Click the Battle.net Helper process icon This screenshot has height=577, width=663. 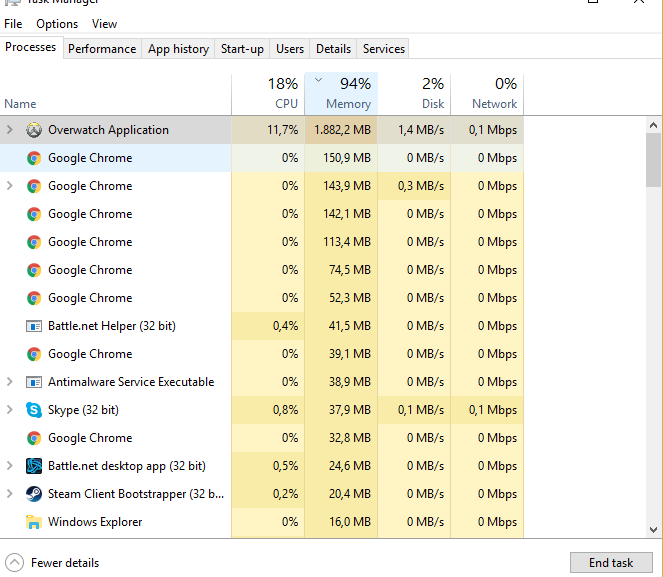tap(33, 326)
